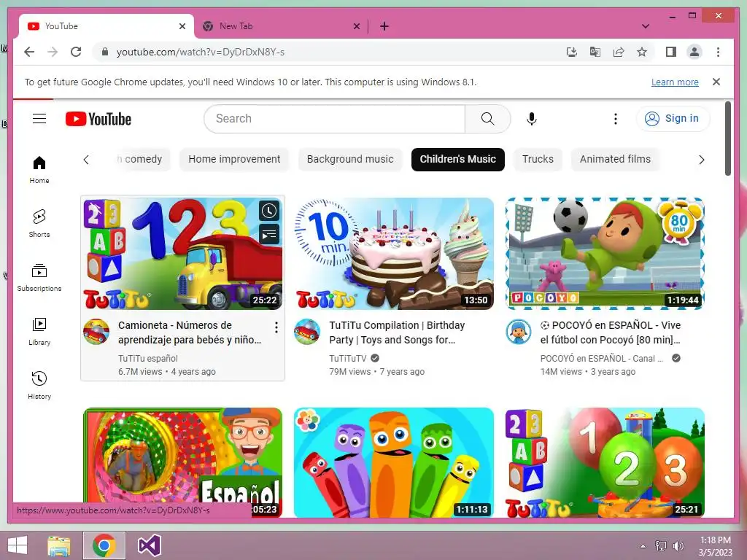
Task: Open Chrome three-dot menu
Action: tap(718, 52)
